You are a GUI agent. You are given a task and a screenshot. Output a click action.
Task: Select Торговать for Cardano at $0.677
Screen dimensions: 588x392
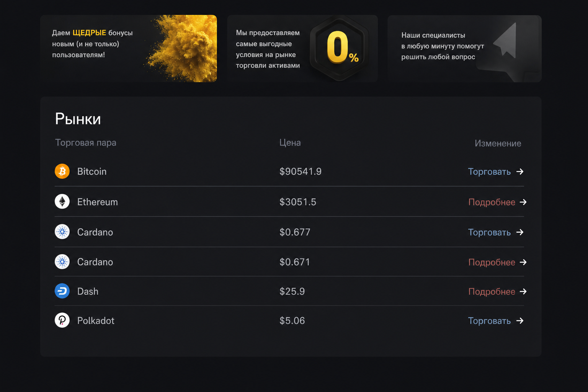[489, 232]
